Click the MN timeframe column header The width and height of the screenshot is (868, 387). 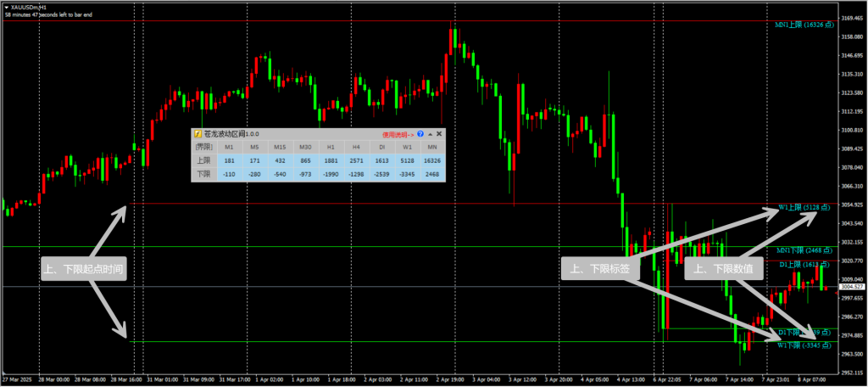click(432, 147)
